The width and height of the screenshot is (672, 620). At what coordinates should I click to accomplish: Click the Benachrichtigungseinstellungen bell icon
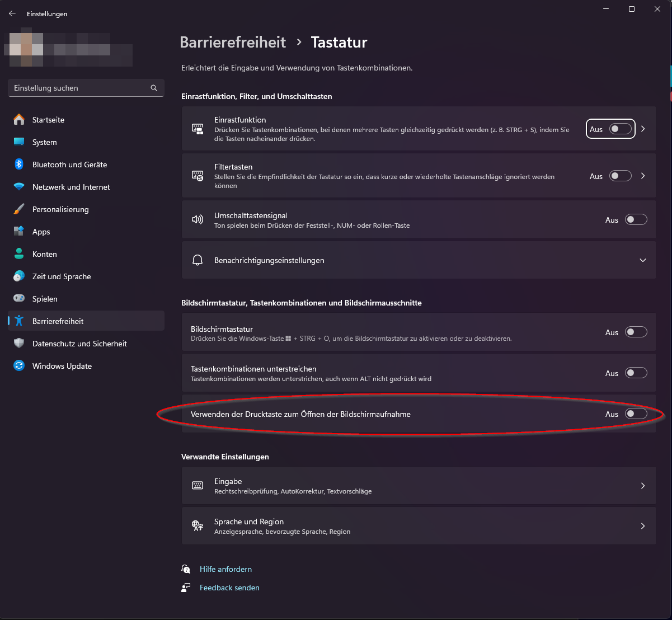tap(197, 260)
